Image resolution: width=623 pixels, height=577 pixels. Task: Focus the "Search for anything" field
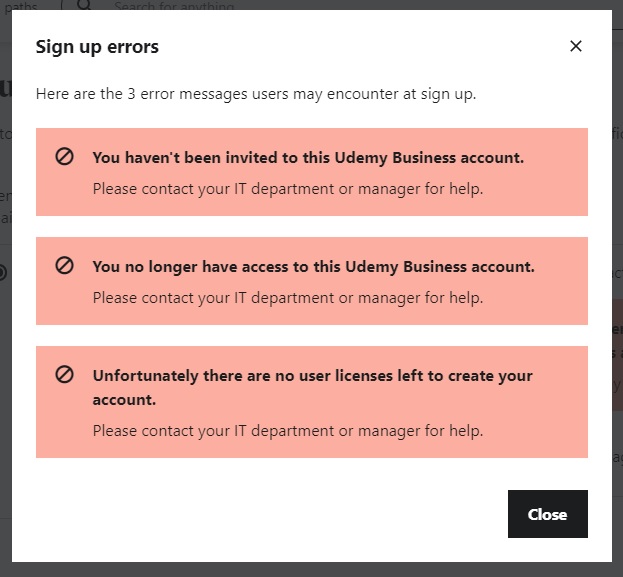pos(174,6)
